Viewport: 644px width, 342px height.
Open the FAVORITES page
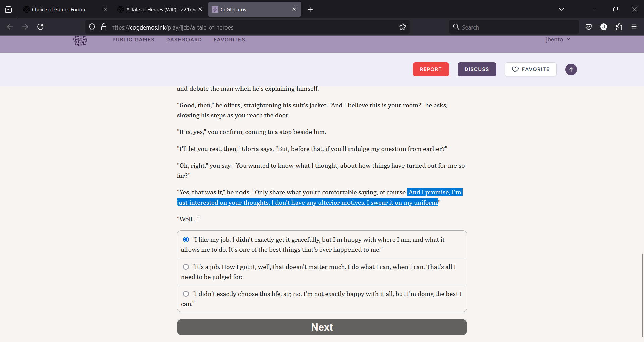click(x=229, y=40)
